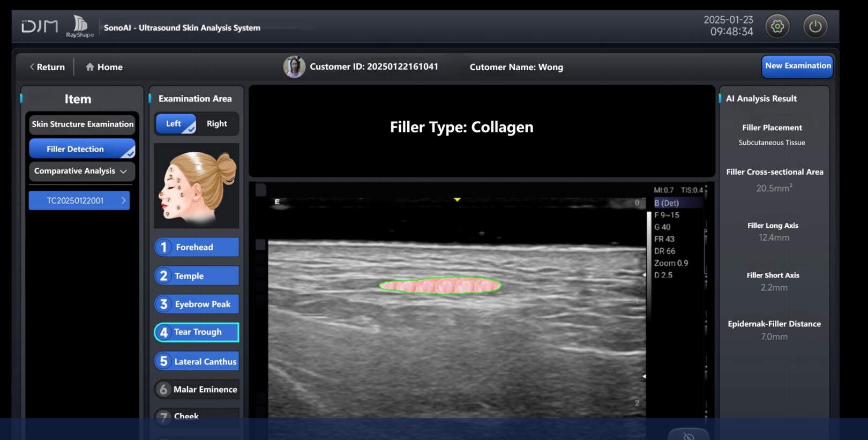
Task: Expand record TC20250122001 chevron
Action: click(123, 200)
